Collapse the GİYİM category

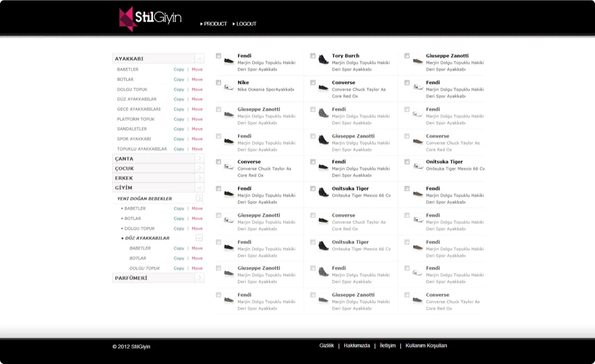click(x=199, y=187)
